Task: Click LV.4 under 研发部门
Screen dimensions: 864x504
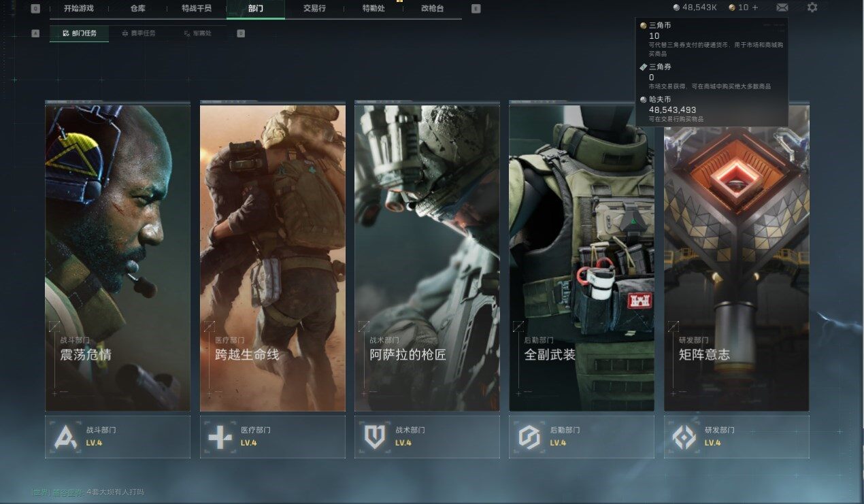Action: tap(712, 443)
